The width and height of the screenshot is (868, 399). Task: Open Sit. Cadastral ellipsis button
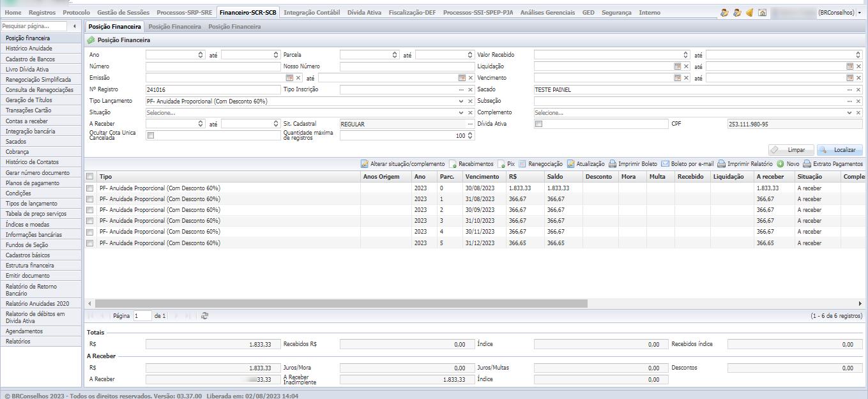click(470, 124)
